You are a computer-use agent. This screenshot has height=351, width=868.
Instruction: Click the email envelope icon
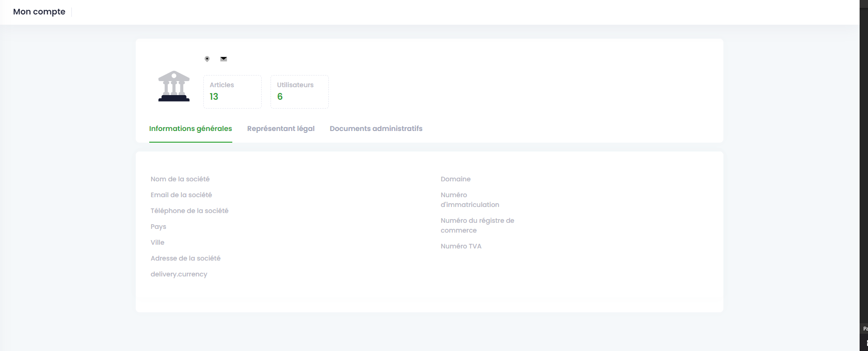(x=223, y=59)
